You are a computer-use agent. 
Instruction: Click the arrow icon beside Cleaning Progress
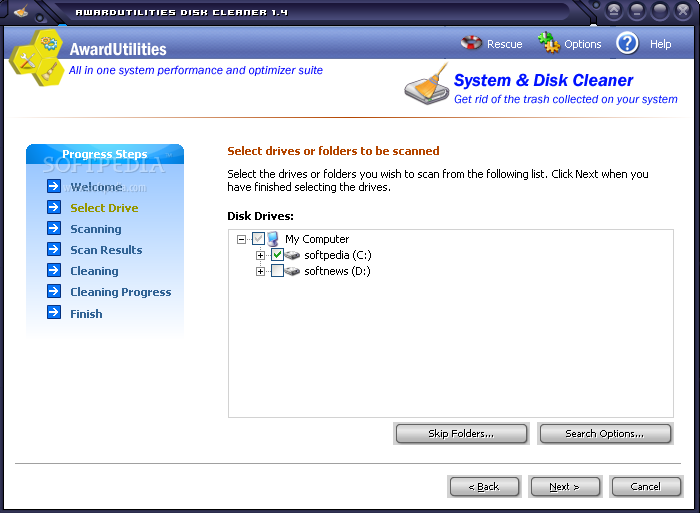(x=54, y=292)
